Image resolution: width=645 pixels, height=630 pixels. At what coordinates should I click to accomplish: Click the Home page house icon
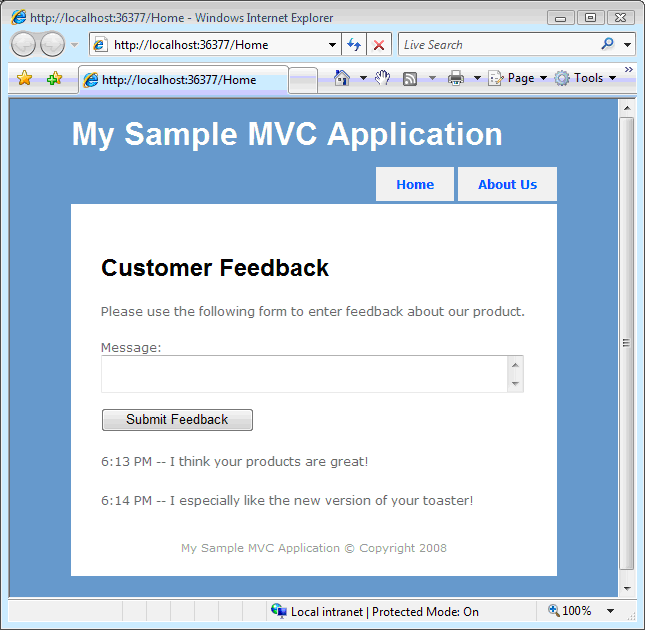coord(342,77)
